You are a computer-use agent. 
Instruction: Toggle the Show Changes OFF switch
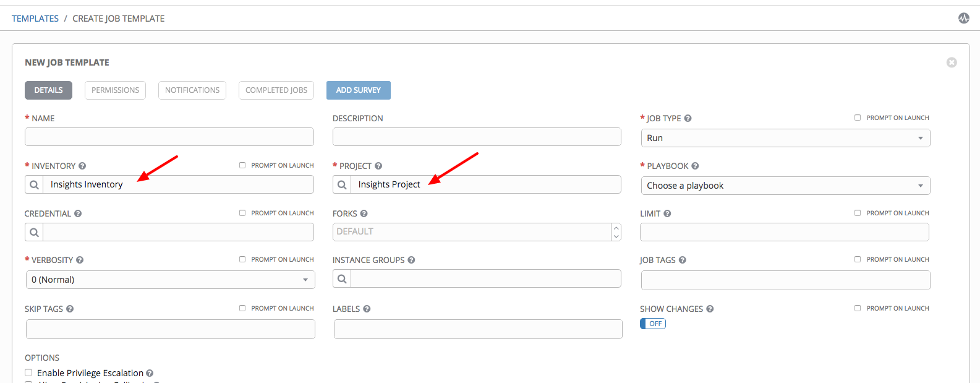(653, 324)
